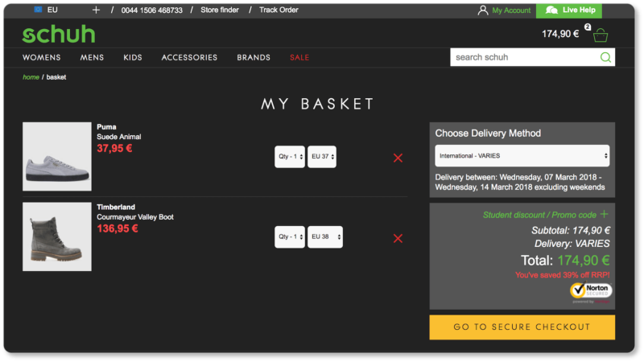Click the Norton Secured badge
This screenshot has height=362, width=644.
pos(591,291)
